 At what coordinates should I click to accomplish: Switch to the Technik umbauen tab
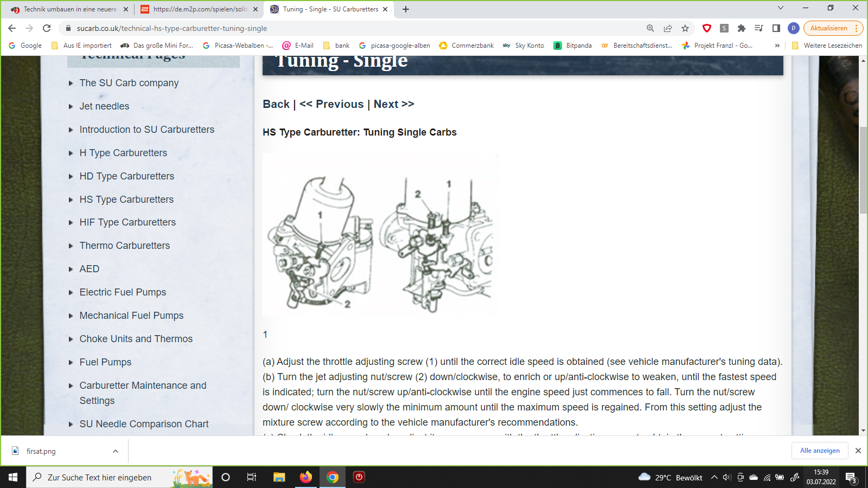click(69, 9)
